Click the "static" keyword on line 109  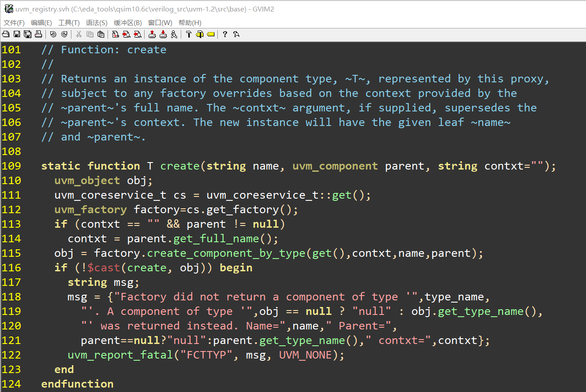point(61,166)
